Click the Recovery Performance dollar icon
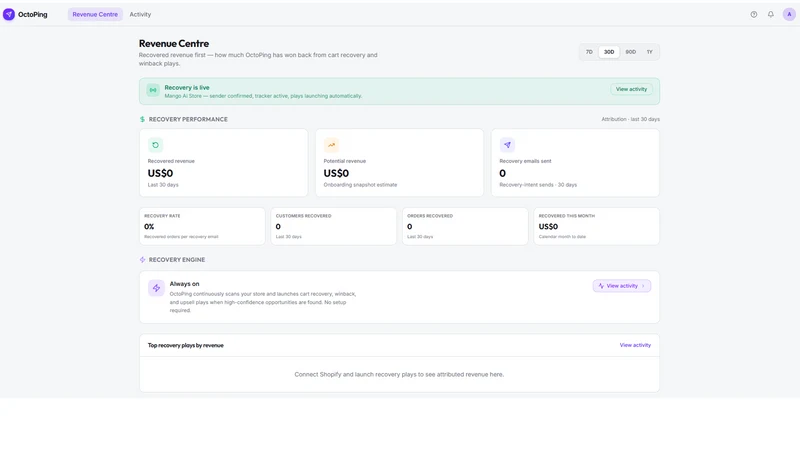800x450 pixels. coord(142,119)
